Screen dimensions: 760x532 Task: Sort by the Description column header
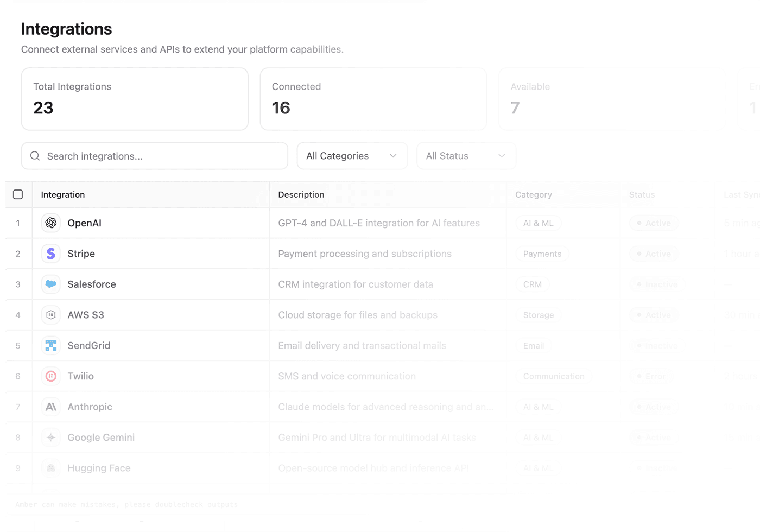(301, 194)
